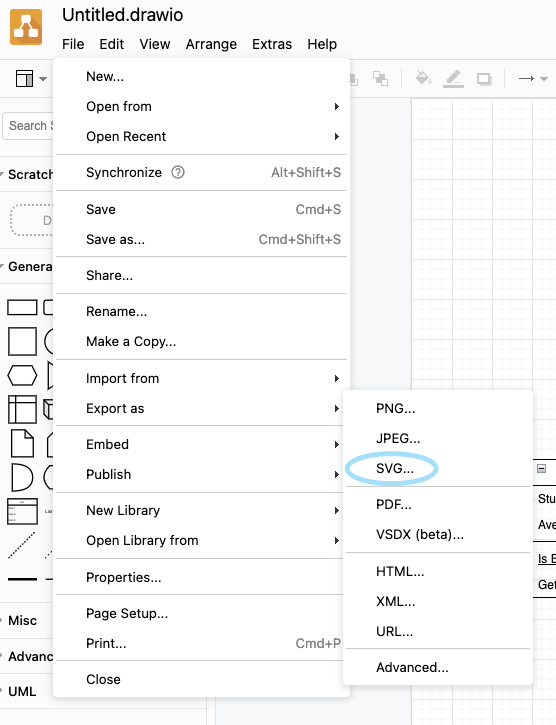The image size is (556, 725).
Task: Select the dashed diagonal line shape
Action: [22, 545]
